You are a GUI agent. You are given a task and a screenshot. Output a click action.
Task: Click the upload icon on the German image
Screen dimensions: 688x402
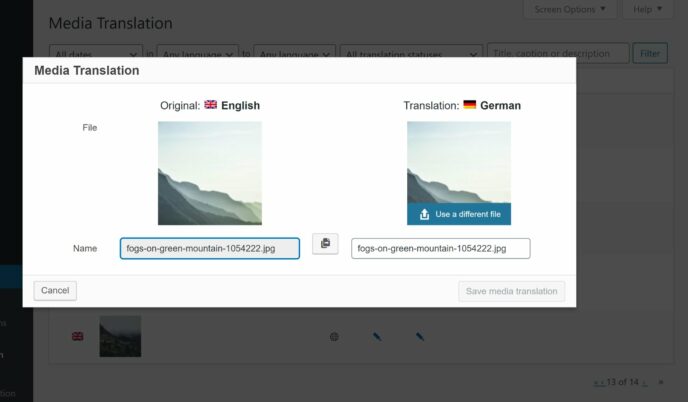point(424,214)
